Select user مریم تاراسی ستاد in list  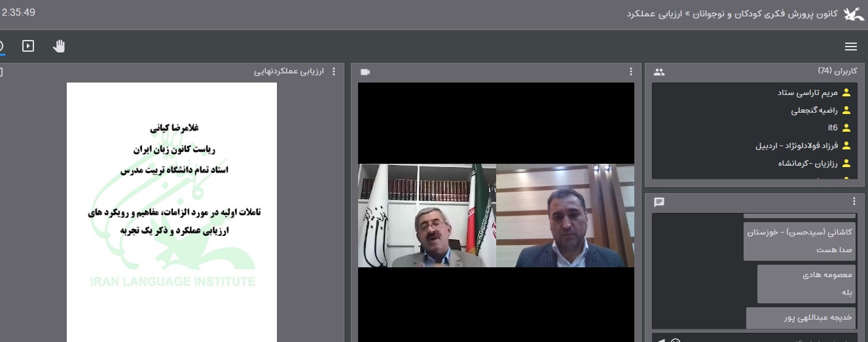pos(807,92)
